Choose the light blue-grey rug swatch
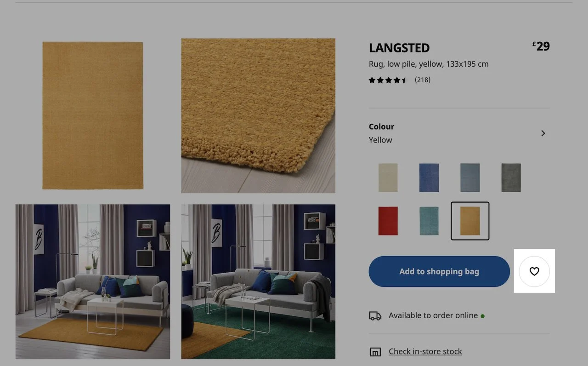 pyautogui.click(x=470, y=177)
